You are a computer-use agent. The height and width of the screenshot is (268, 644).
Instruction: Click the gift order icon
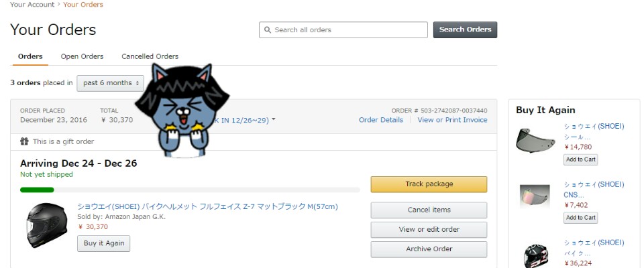click(25, 141)
